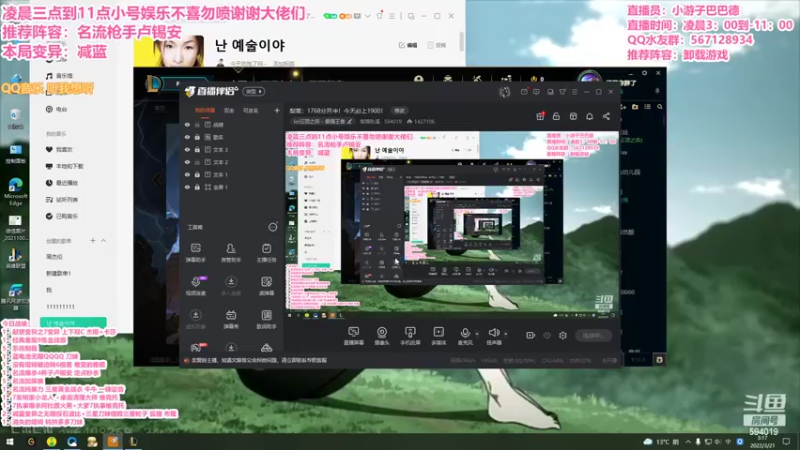Toggle visibility eye of 歌名 layer
The image size is (800, 450).
187,137
